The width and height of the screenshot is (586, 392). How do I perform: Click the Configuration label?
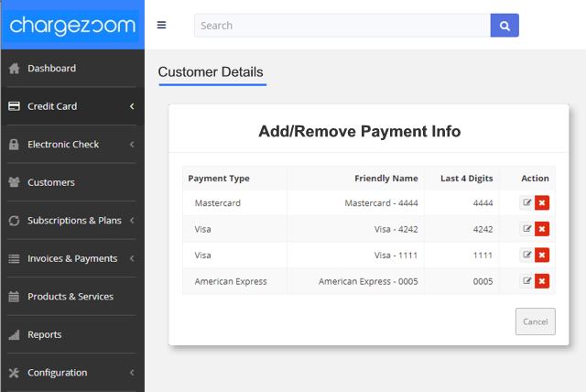coord(57,373)
